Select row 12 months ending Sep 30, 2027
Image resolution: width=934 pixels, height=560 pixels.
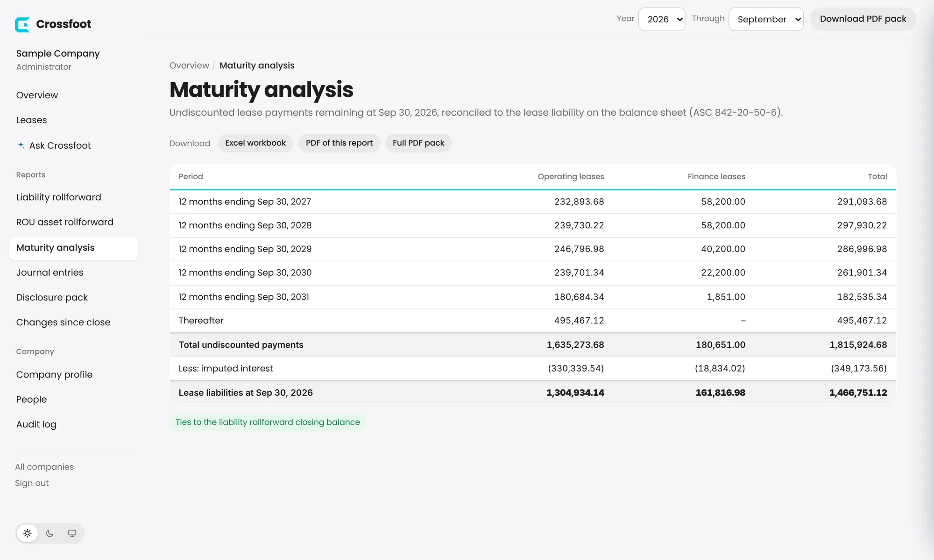(x=533, y=202)
